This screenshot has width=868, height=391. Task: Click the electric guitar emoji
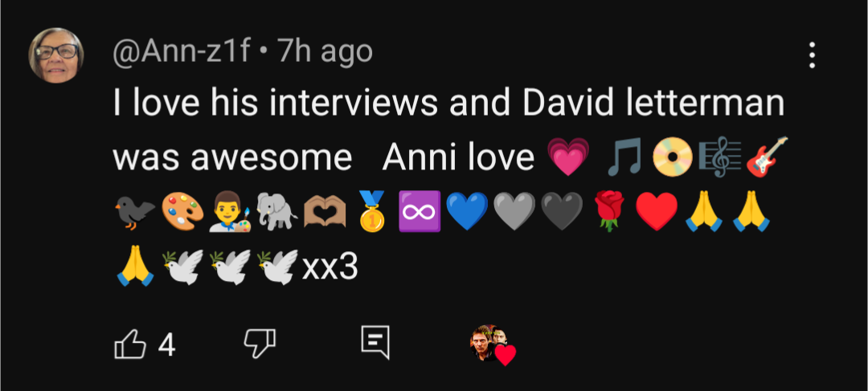pos(767,157)
